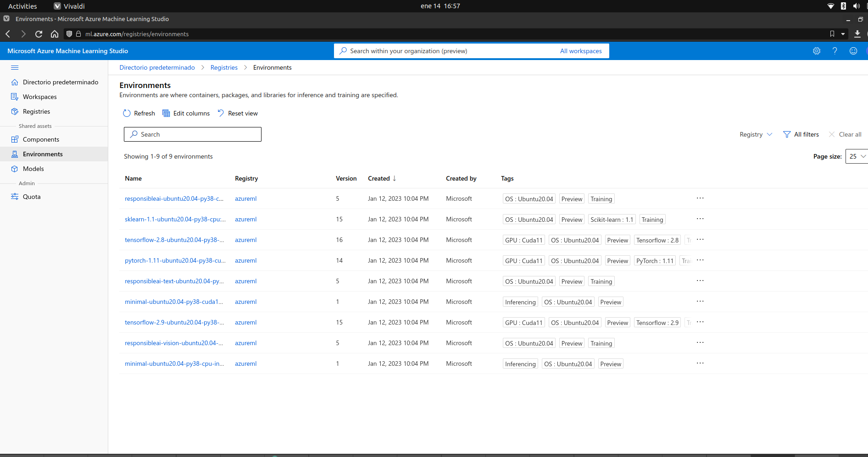Open system volume icon in top bar

(856, 6)
